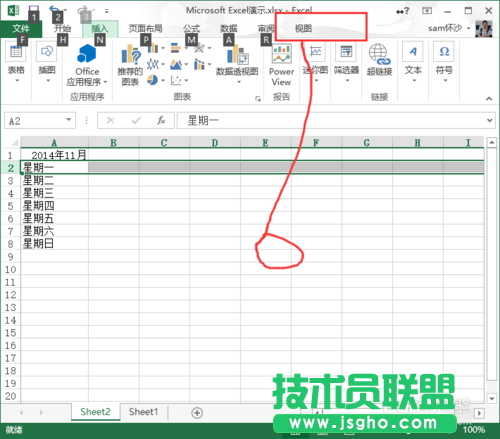Click horizontal scrollbar right arrow

[x=480, y=413]
